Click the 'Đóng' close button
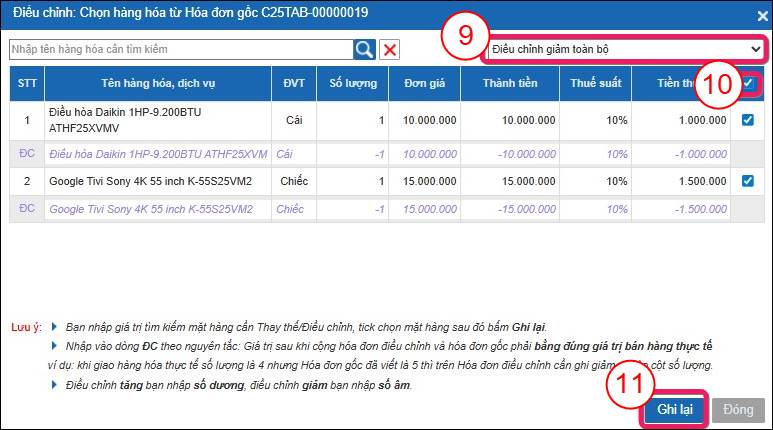 tap(739, 410)
